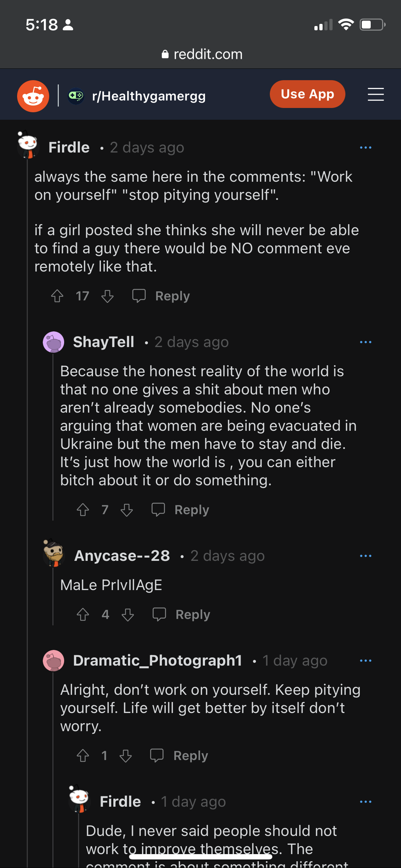The image size is (401, 868).
Task: Downvote Firdle's comment with 17 points
Action: 107,296
